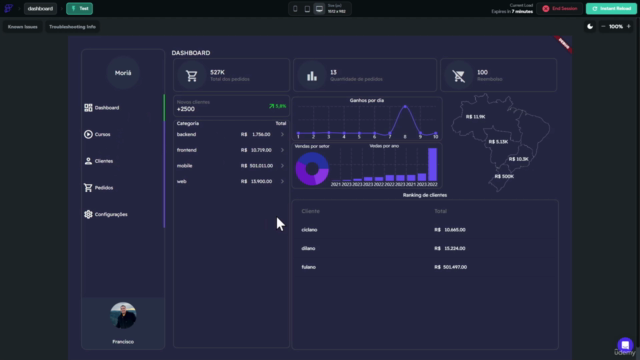The image size is (640, 360).
Task: Click the day 8 peak on Ganhos por dia
Action: tap(405, 106)
